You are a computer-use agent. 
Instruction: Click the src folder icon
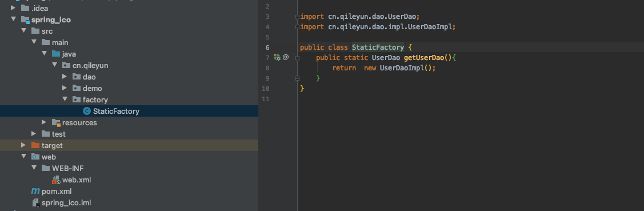(x=35, y=31)
